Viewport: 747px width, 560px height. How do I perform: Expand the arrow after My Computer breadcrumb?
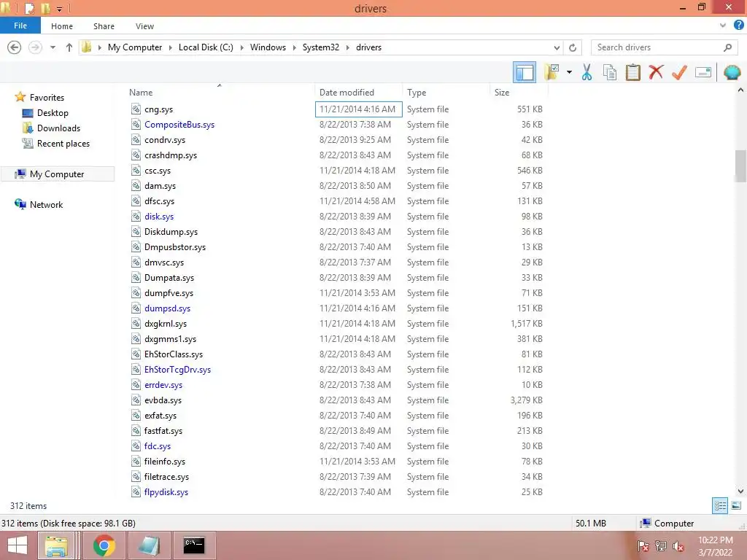[x=171, y=47]
